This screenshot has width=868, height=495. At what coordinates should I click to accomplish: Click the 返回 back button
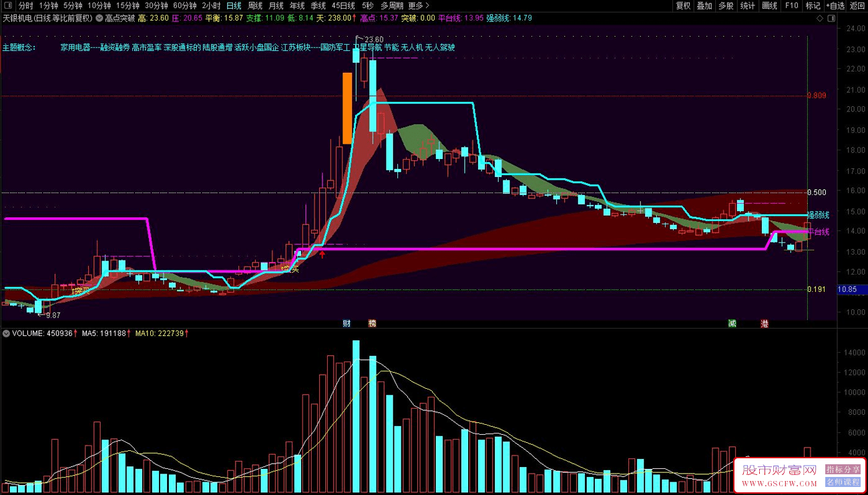tap(857, 5)
